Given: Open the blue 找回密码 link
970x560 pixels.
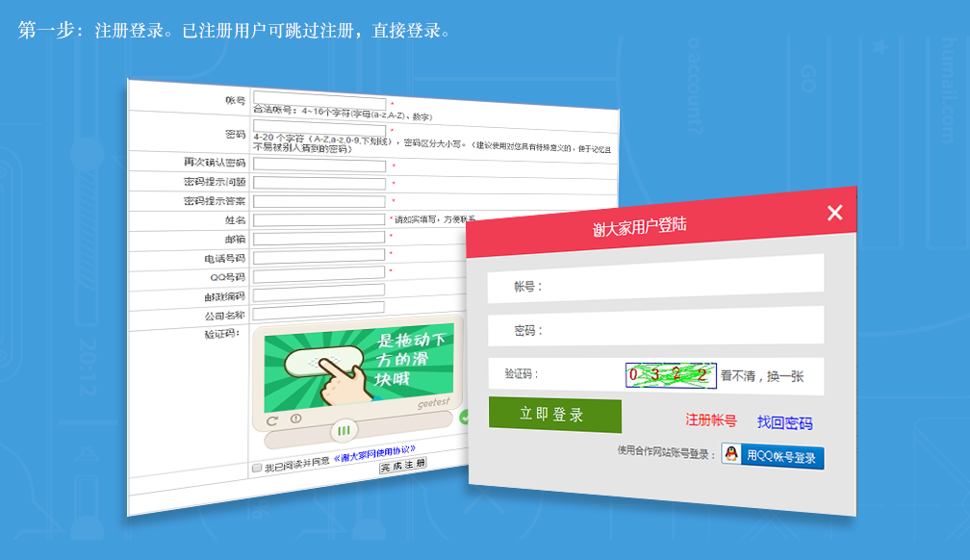Looking at the screenshot, I should pos(784,422).
